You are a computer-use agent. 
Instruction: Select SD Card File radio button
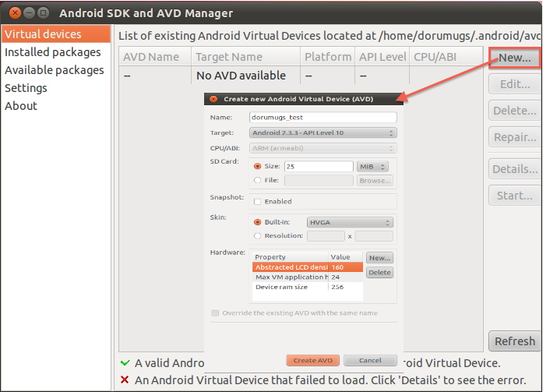pyautogui.click(x=257, y=180)
